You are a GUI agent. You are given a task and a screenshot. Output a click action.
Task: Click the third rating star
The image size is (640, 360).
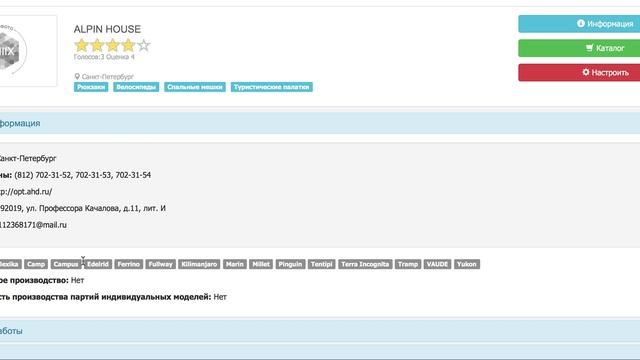(113, 45)
